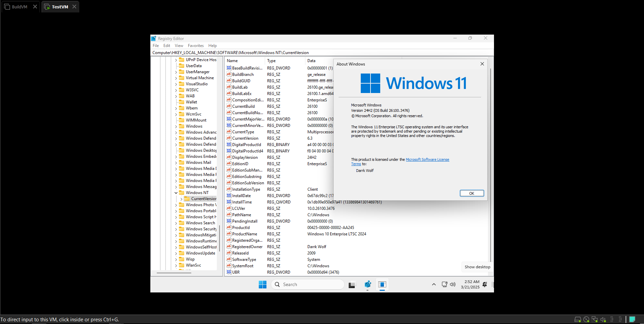The width and height of the screenshot is (644, 324).
Task: Open the taskbar clock showing 2:52 AM
Action: [x=470, y=284]
